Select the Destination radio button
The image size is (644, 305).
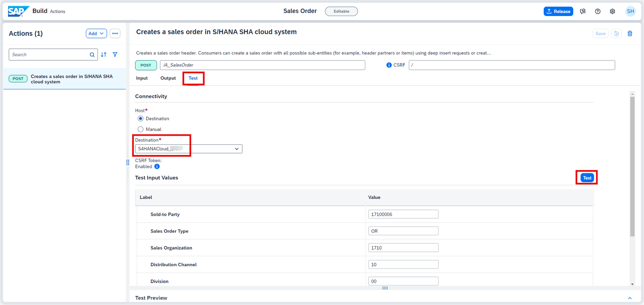[140, 119]
